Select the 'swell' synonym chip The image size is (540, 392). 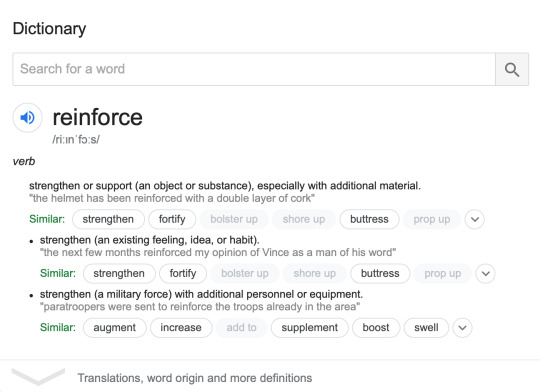tap(426, 328)
